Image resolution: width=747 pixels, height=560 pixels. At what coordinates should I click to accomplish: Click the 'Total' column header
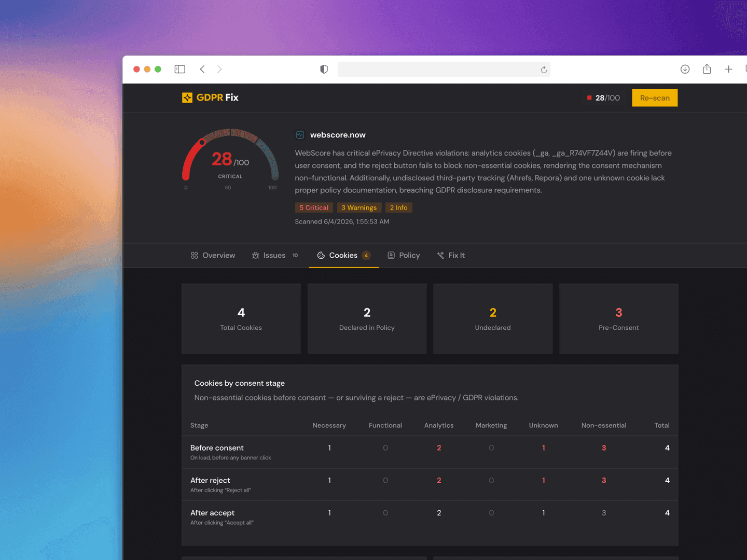coord(662,425)
